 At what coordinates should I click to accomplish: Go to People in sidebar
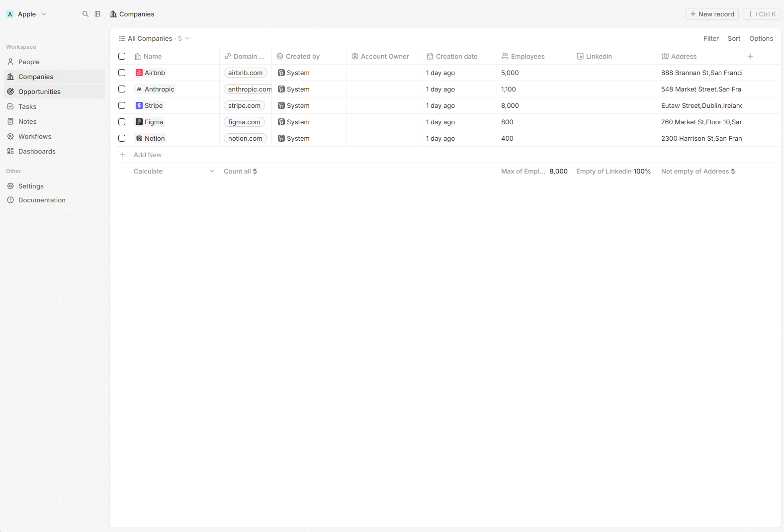[55, 62]
